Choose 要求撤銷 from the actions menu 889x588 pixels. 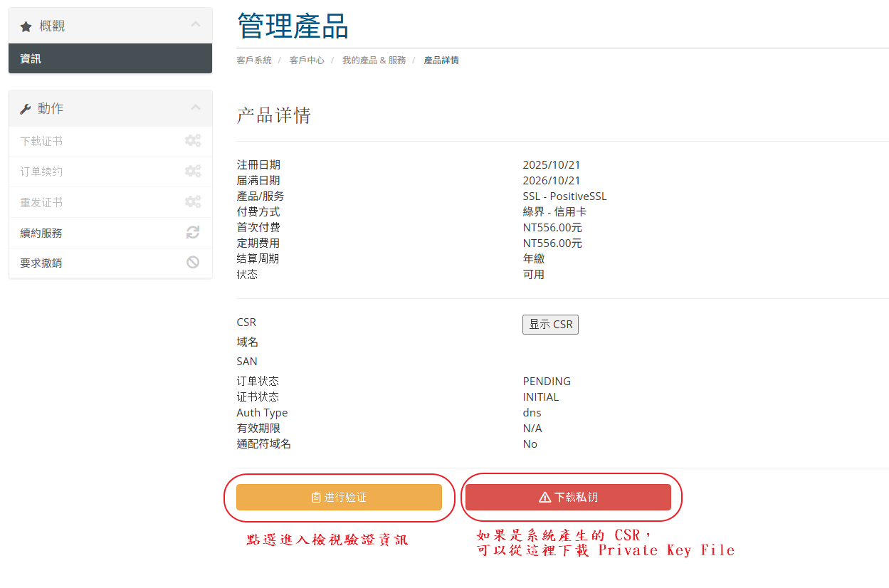pyautogui.click(x=41, y=263)
